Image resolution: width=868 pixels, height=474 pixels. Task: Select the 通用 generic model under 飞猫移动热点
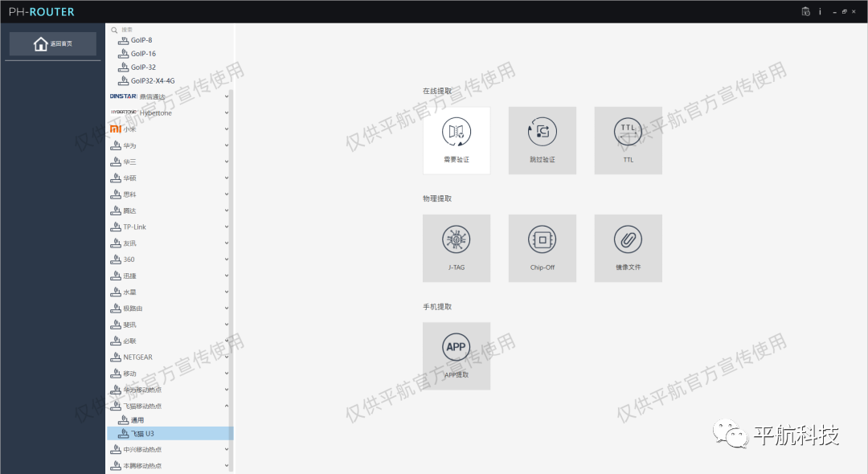point(170,420)
